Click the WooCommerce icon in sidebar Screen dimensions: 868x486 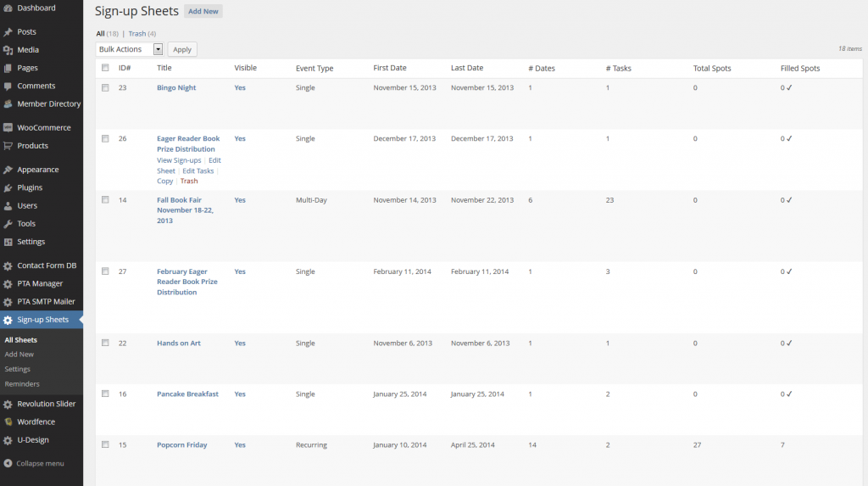click(x=8, y=128)
